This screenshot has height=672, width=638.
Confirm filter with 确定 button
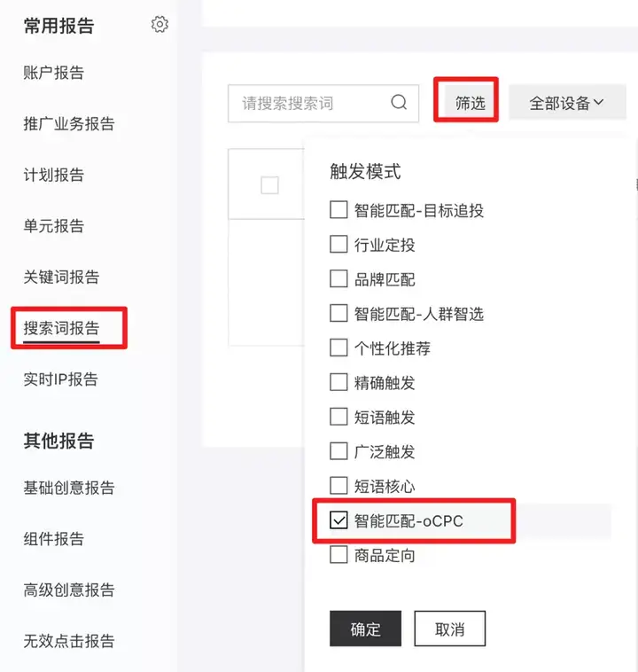tap(365, 629)
